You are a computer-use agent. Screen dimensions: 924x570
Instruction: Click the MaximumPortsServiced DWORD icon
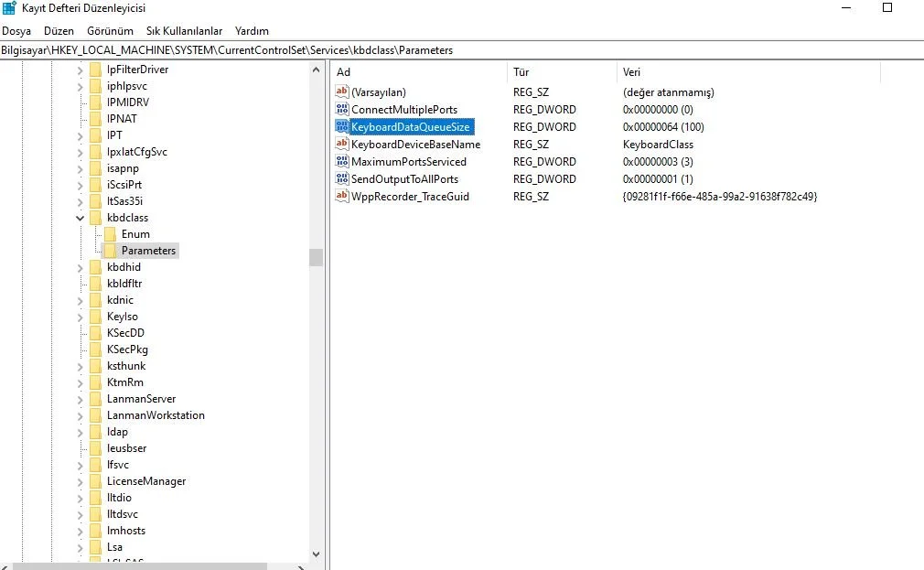coord(342,161)
